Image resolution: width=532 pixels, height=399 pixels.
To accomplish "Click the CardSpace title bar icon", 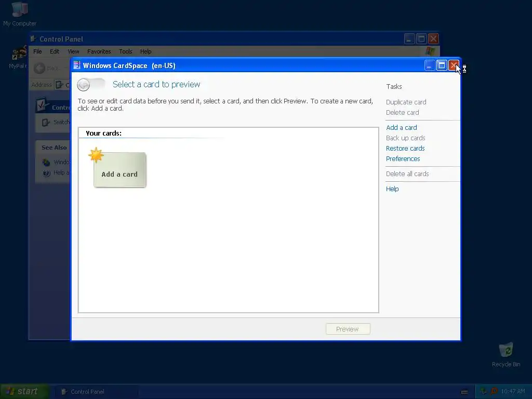I will pyautogui.click(x=77, y=65).
